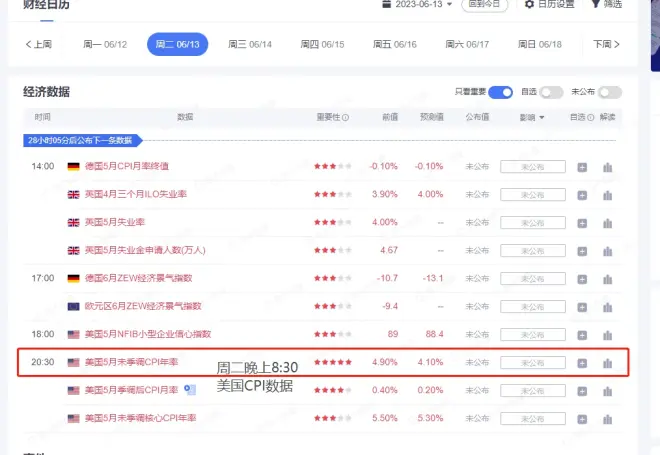This screenshot has height=455, width=660.
Task: Add 德国5月CPI月率终值 to watchlist with plus icon
Action: (x=583, y=166)
